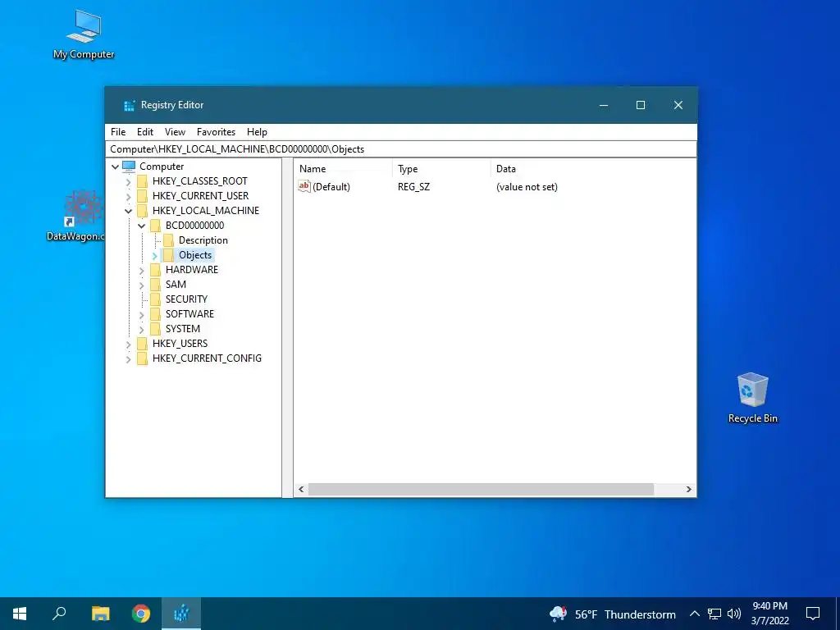Click the Description folder icon
Viewport: 840px width, 630px height.
168,240
